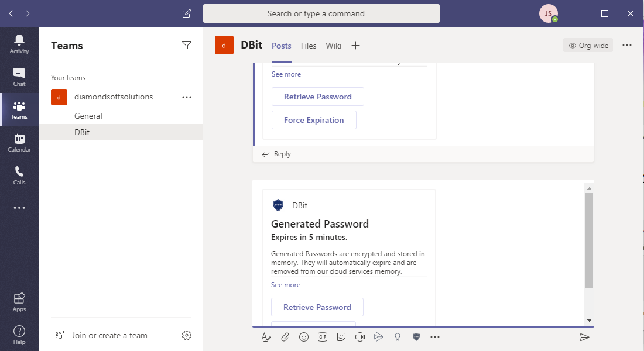Click the DBit channel avatar in header
The width and height of the screenshot is (644, 351).
tap(224, 45)
